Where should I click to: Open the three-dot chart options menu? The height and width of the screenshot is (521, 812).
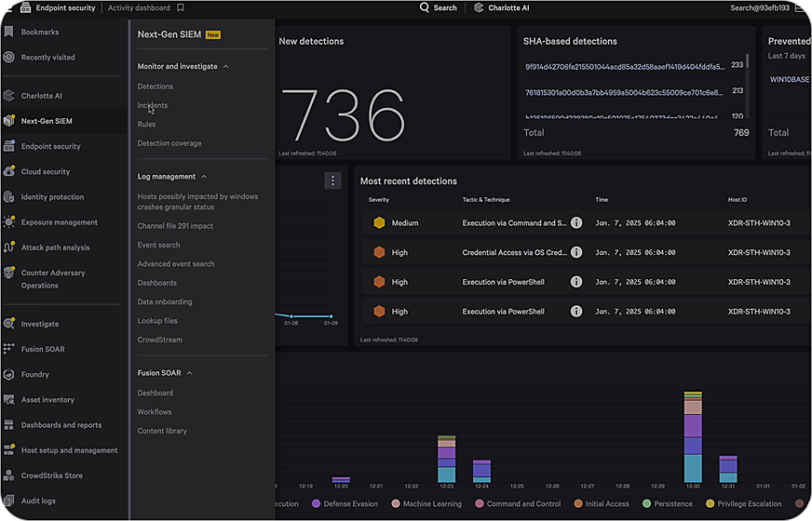point(332,180)
